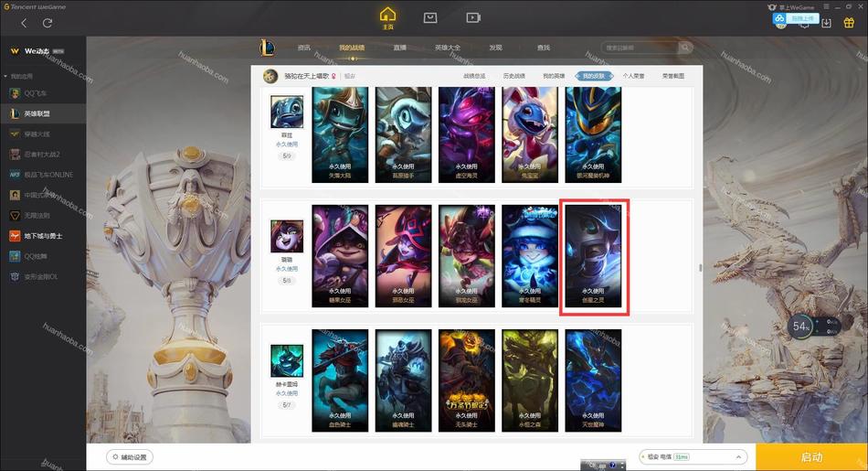Select the red-highlighted skin thumbnail
This screenshot has height=471, width=868.
(593, 256)
